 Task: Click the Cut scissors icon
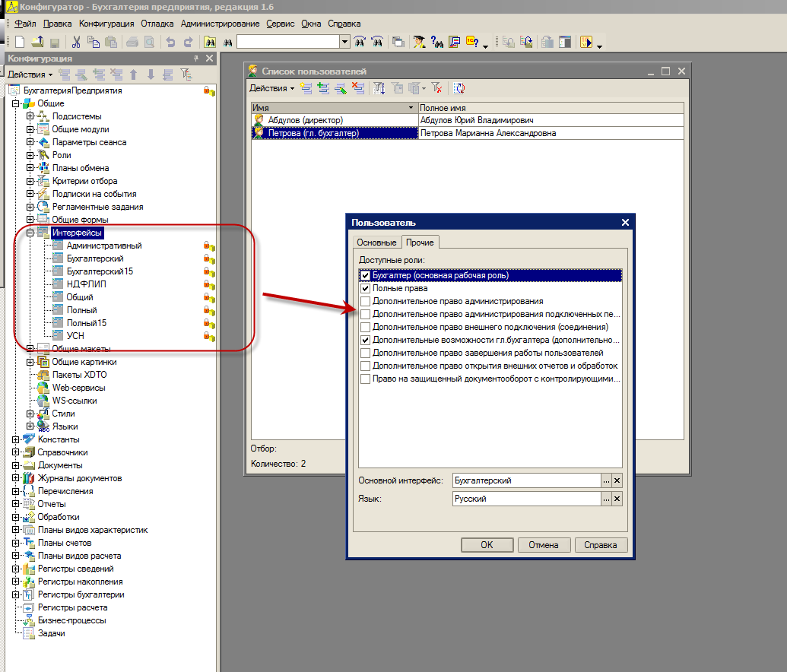coord(77,42)
